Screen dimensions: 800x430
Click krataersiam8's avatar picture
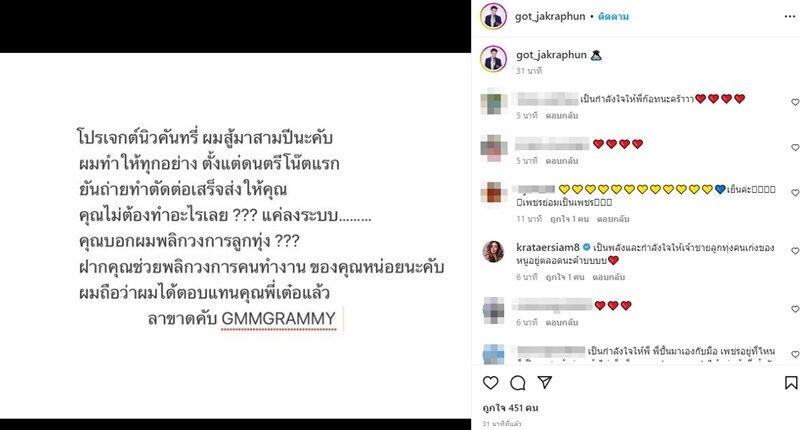[493, 251]
